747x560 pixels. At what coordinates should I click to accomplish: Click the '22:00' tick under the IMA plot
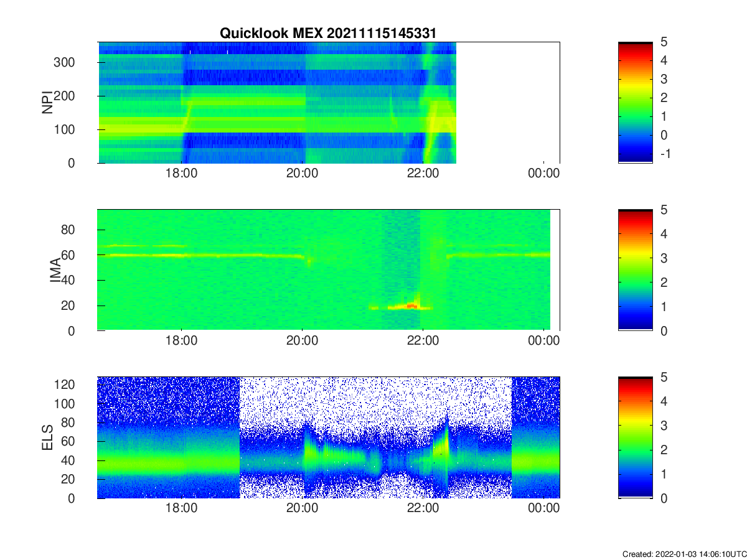point(423,341)
